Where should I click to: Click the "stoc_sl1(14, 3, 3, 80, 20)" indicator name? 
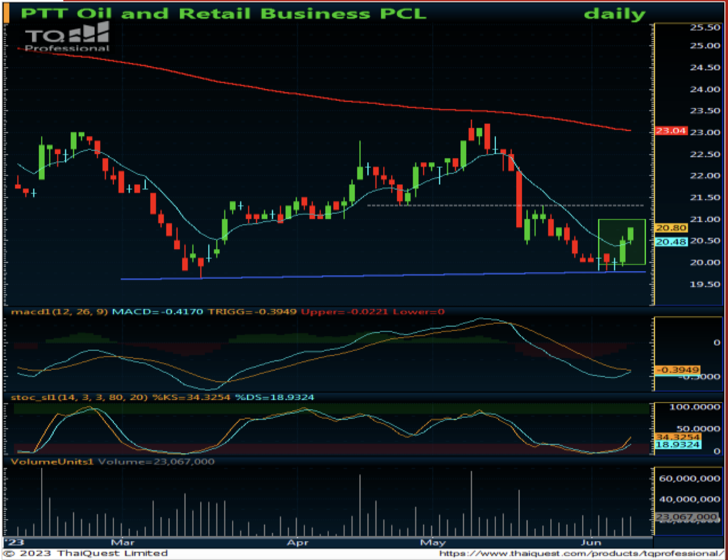pyautogui.click(x=79, y=397)
